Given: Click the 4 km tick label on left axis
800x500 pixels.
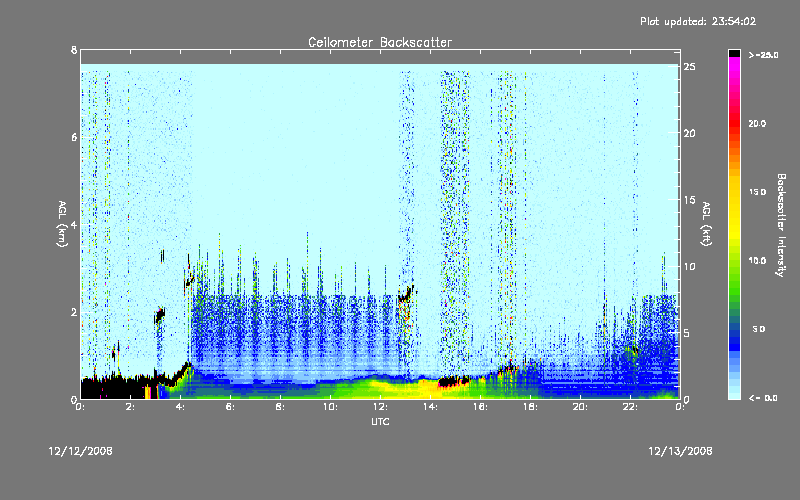Looking at the screenshot, I should coord(74,224).
